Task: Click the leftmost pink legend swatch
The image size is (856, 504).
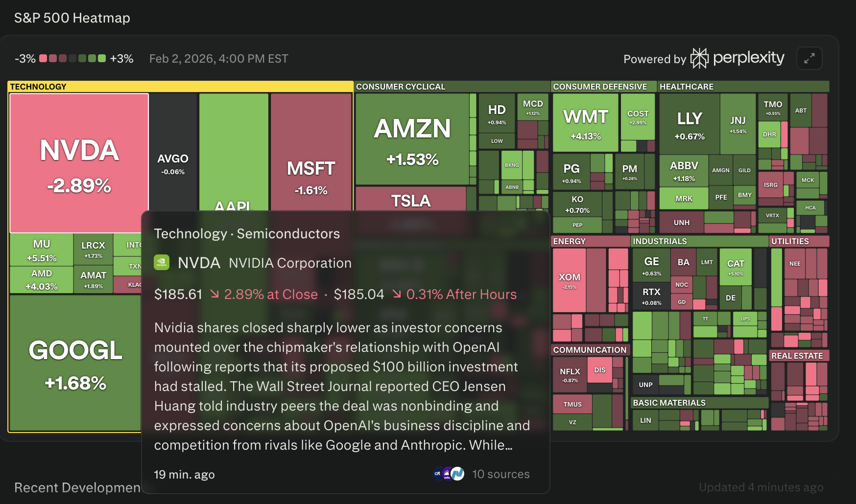Action: pos(43,58)
